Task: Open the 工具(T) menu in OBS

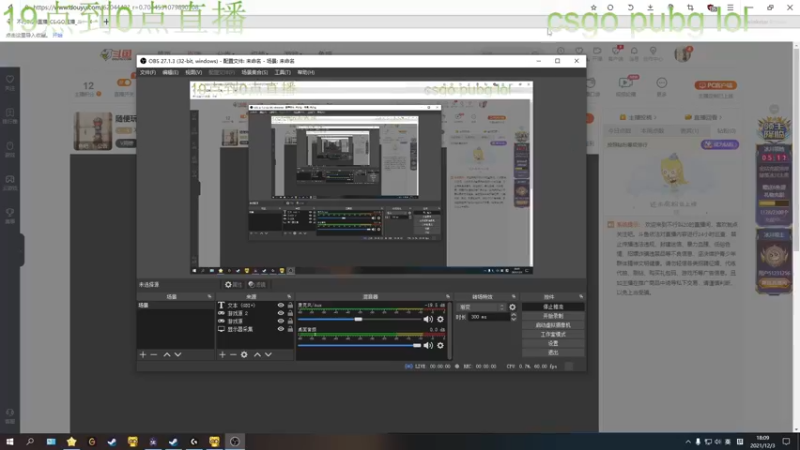Action: click(282, 72)
